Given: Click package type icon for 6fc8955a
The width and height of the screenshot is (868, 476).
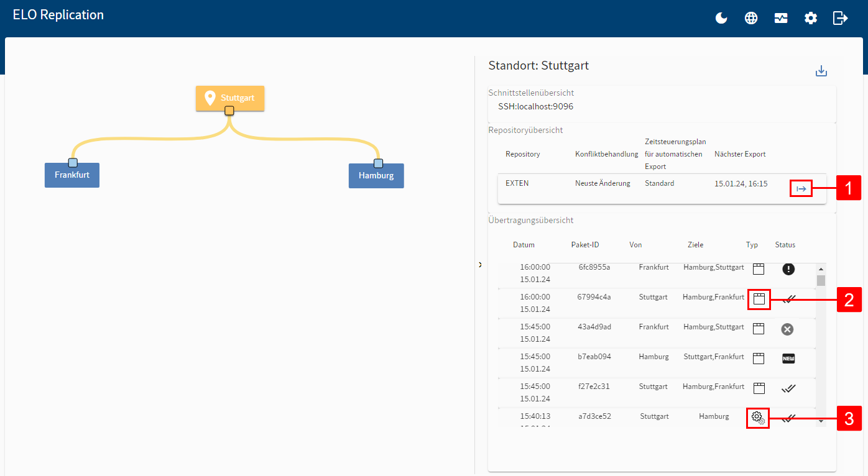Looking at the screenshot, I should pyautogui.click(x=758, y=269).
